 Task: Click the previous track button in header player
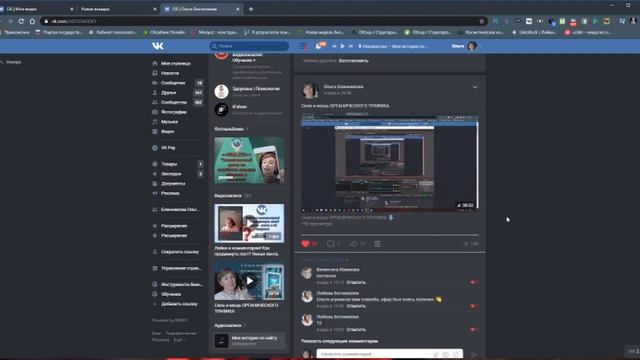[334, 47]
